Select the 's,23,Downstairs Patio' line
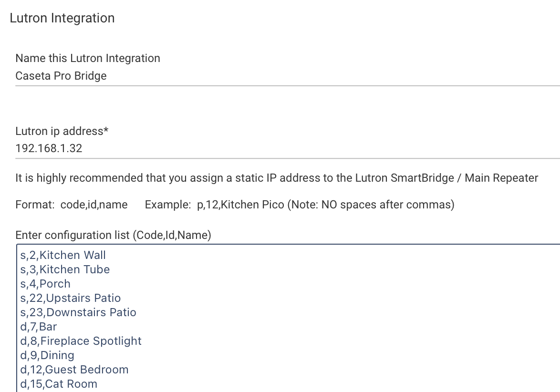The image size is (560, 392). click(x=78, y=312)
